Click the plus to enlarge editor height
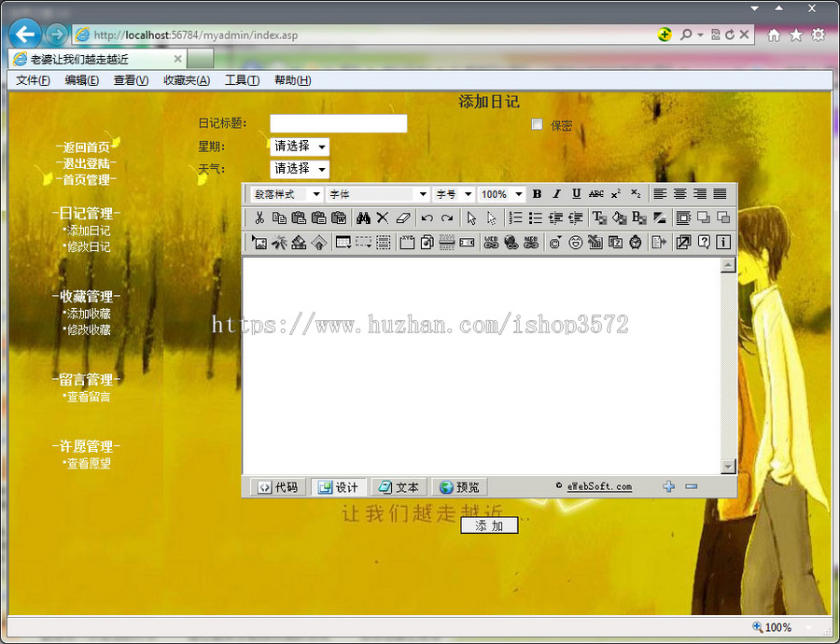Screen dimensions: 840x644 668,486
